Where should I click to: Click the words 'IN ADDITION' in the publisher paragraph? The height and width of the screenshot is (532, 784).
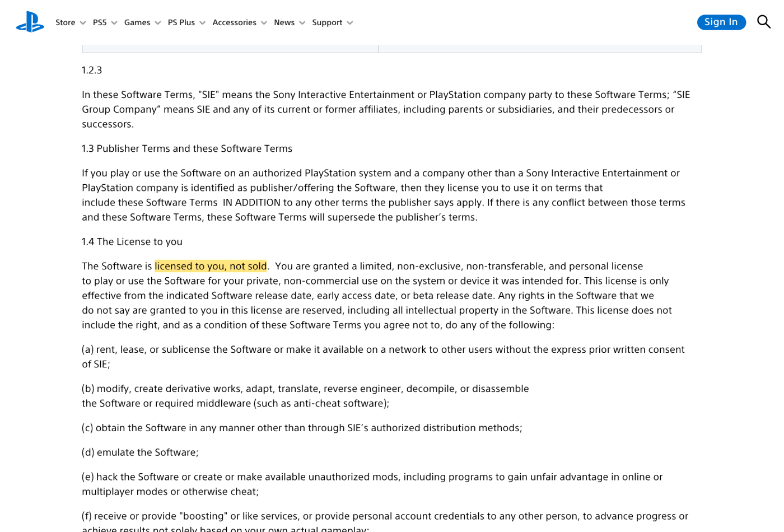251,202
